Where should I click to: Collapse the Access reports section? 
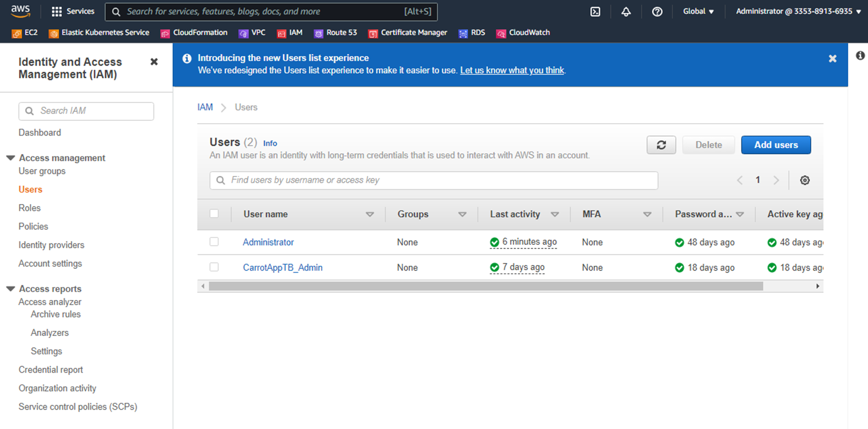click(x=11, y=289)
